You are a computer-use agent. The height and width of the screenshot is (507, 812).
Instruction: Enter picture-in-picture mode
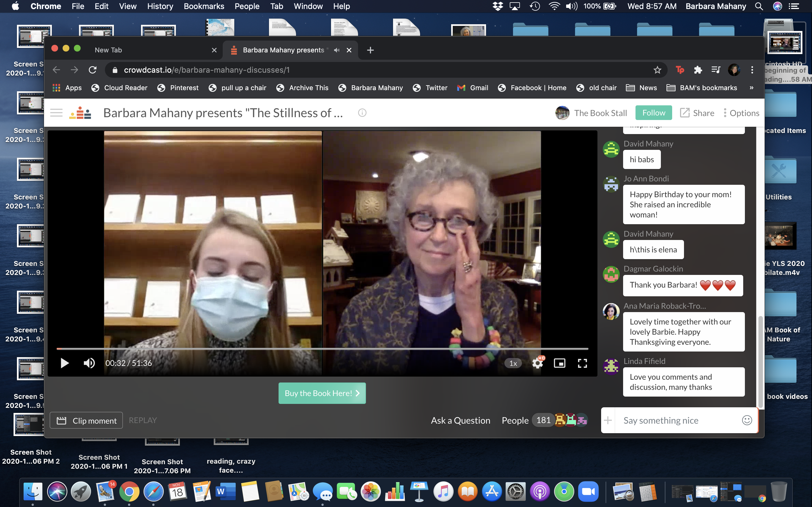[559, 363]
